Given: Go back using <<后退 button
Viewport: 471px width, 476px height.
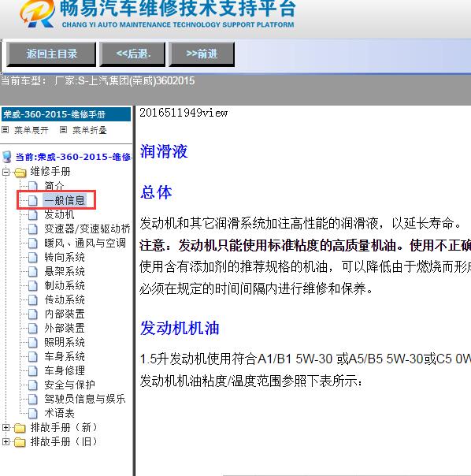Looking at the screenshot, I should pos(132,54).
